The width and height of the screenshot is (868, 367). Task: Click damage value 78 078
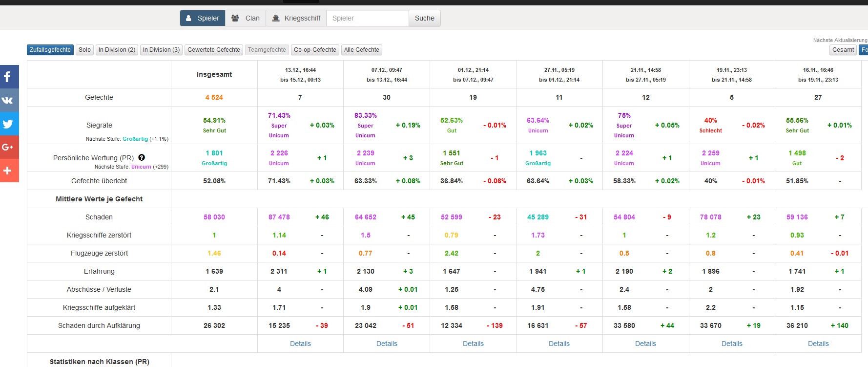(x=710, y=217)
